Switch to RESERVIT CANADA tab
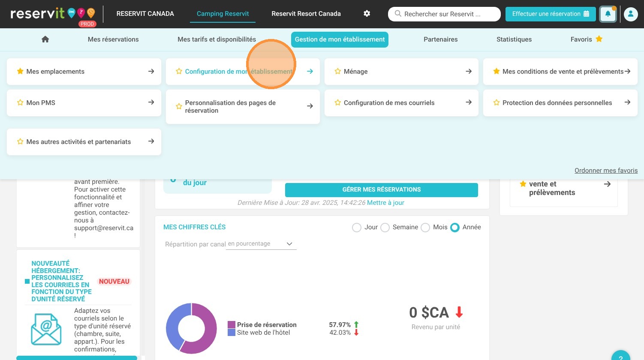 [x=145, y=14]
